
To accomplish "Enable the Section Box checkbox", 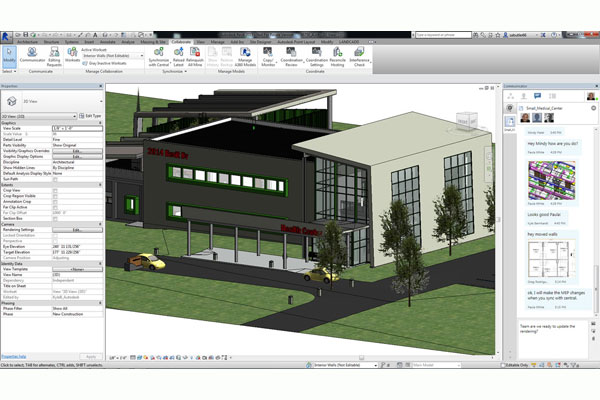I will click(x=55, y=217).
